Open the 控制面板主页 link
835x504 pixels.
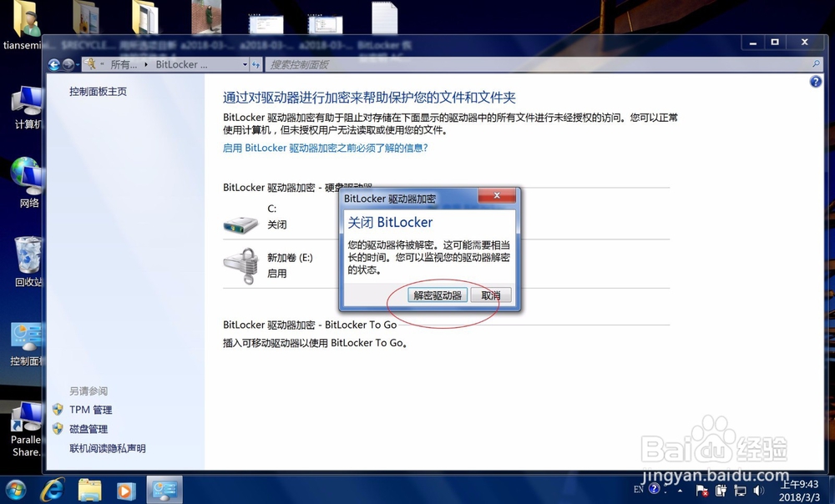coord(98,92)
